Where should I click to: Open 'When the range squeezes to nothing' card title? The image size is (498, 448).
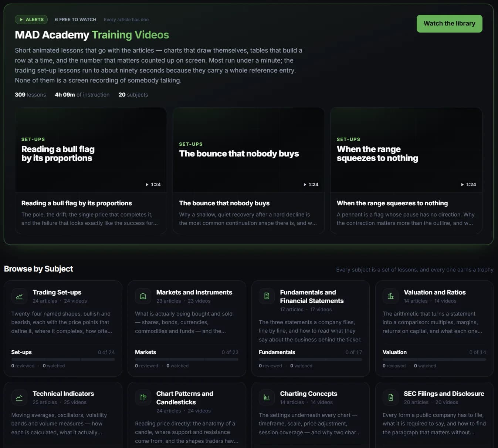(392, 203)
